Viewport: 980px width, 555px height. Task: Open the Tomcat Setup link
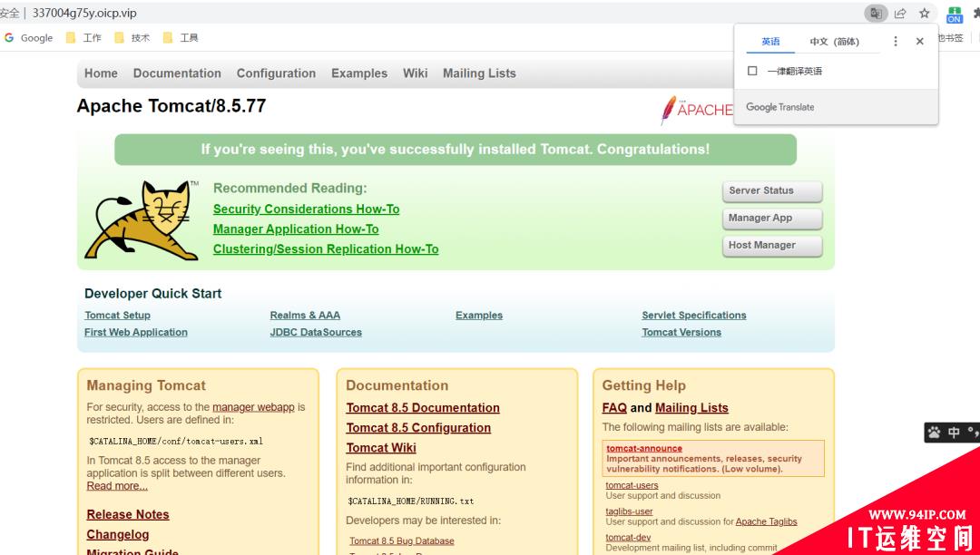point(117,316)
